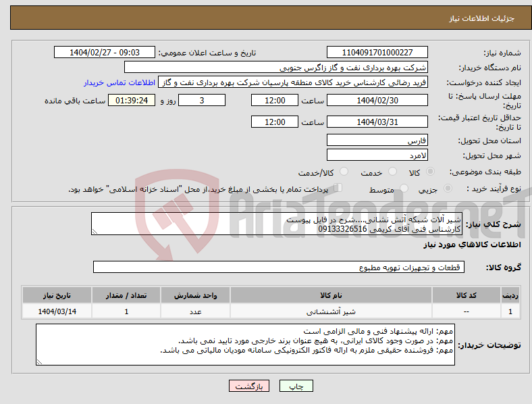Click the table cell شیر آتشنشانی
Viewport: 532px width, 404px height.
(x=331, y=311)
